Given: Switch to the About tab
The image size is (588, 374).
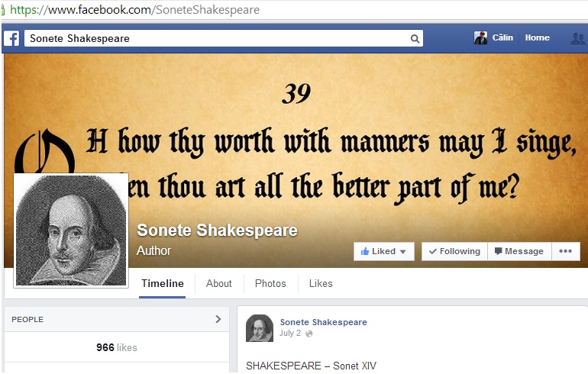Looking at the screenshot, I should tap(218, 283).
